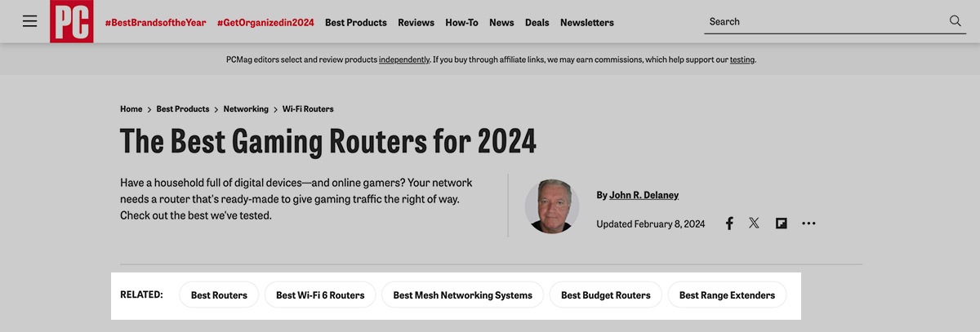Share article on Facebook
The image size is (980, 332).
tap(729, 224)
